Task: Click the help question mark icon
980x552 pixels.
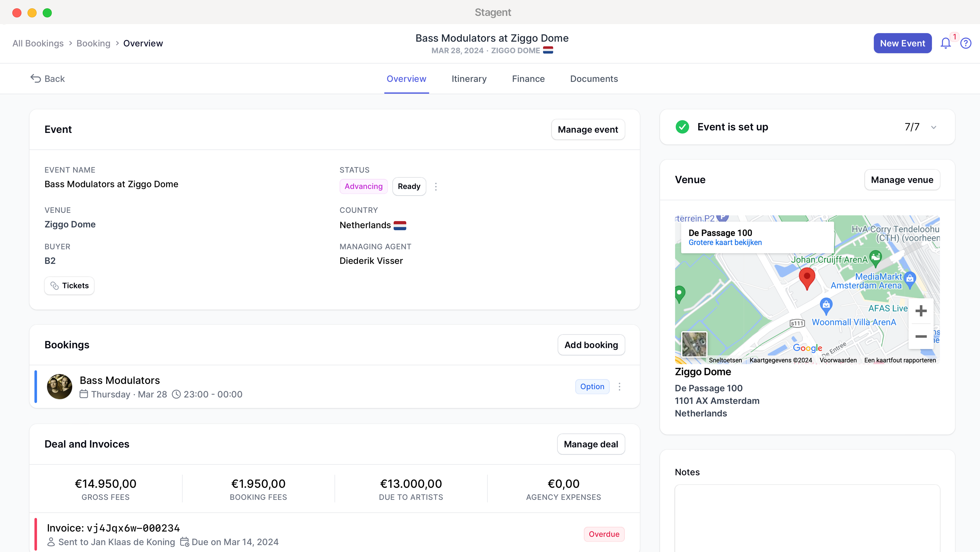Action: pos(966,43)
